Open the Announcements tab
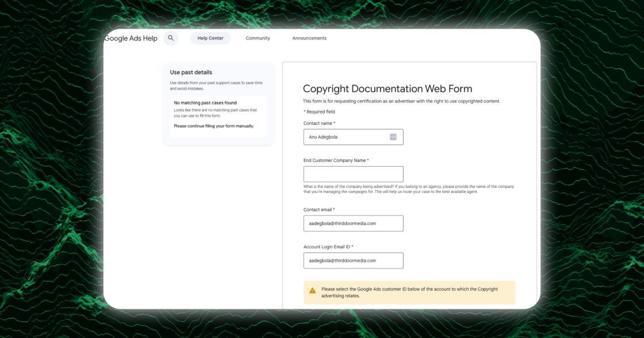 click(x=309, y=38)
